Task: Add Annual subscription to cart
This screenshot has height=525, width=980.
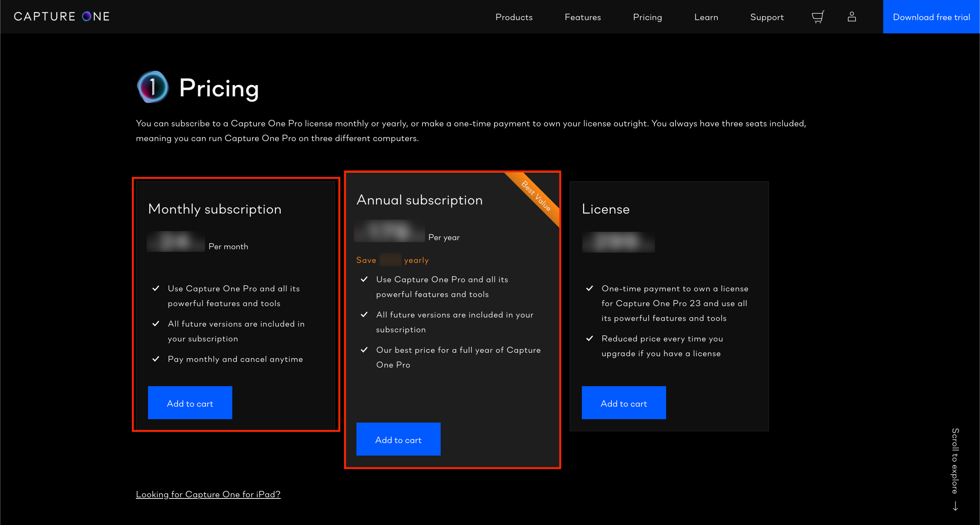Action: (x=398, y=439)
